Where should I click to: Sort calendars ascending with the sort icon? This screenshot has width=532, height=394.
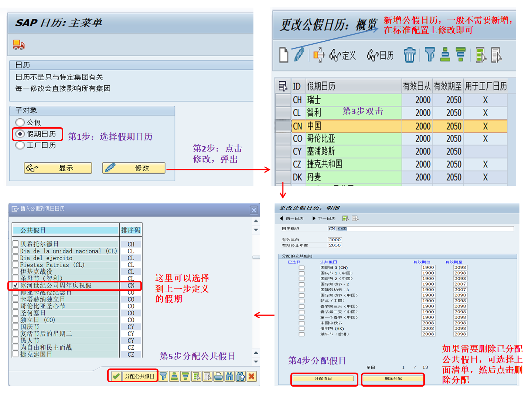(444, 55)
